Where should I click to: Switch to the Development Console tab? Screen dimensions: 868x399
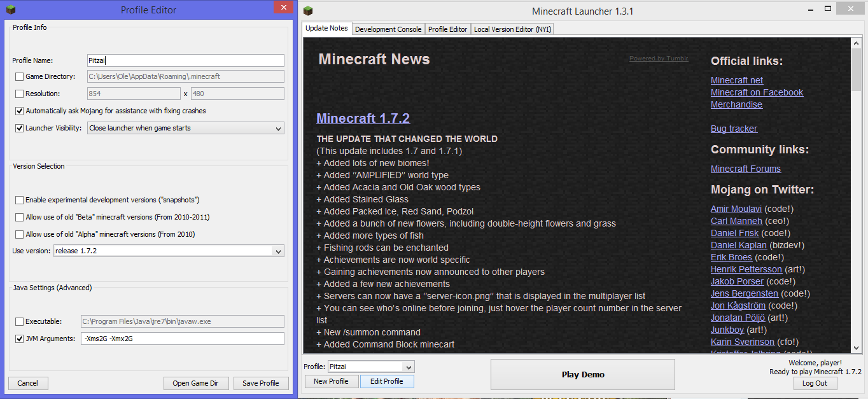coord(388,29)
